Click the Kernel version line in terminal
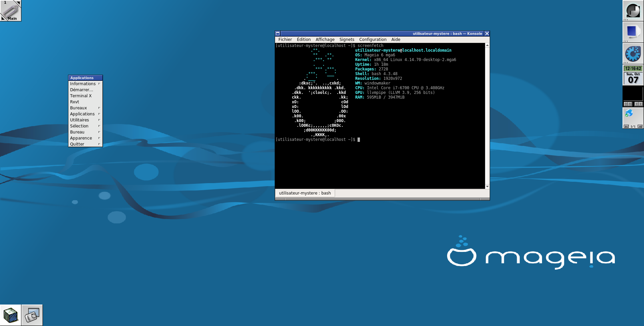The width and height of the screenshot is (644, 326). click(406, 60)
